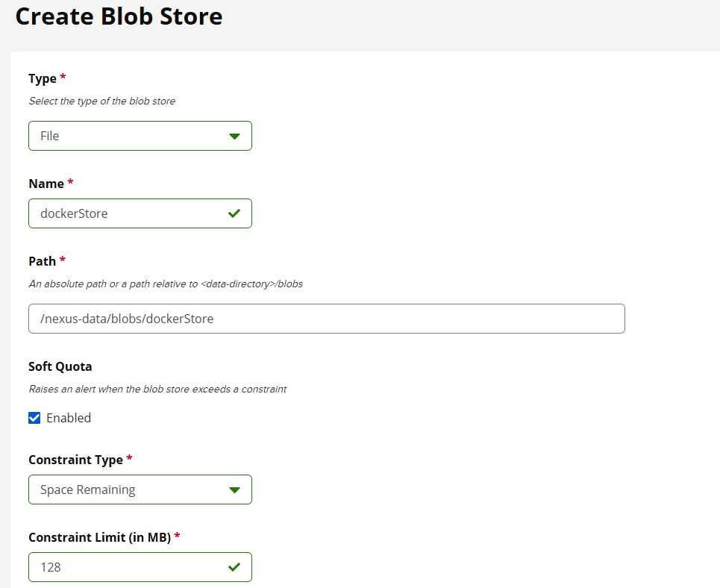Image resolution: width=720 pixels, height=588 pixels.
Task: Click the Path field with /nexus-data/blobs/dockerStore
Action: coord(327,319)
